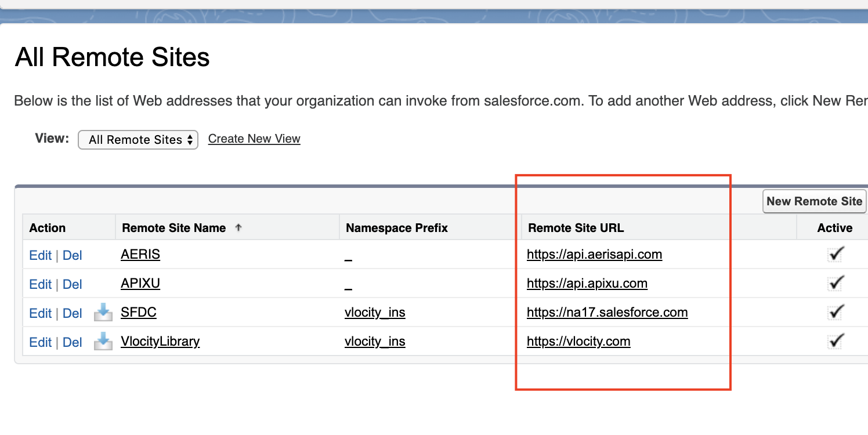Screen dimensions: 868x435
Task: Edit the SFDC remote site
Action: tap(40, 313)
